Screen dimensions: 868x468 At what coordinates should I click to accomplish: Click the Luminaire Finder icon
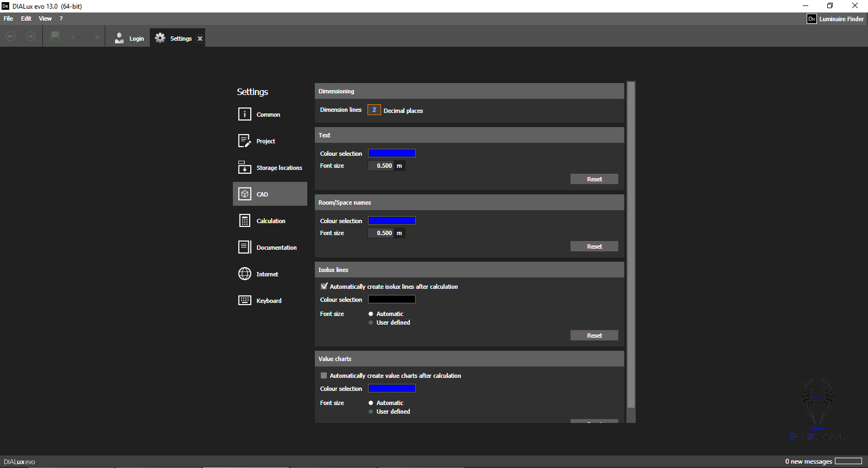811,19
